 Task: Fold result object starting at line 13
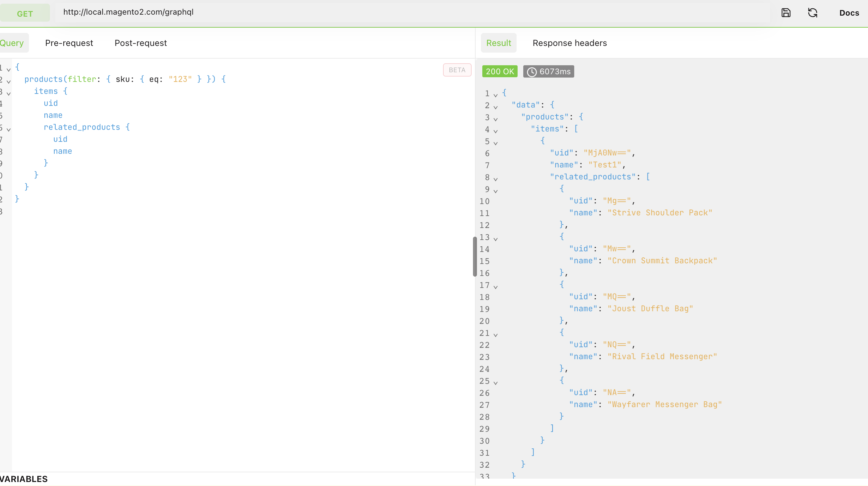pos(495,239)
